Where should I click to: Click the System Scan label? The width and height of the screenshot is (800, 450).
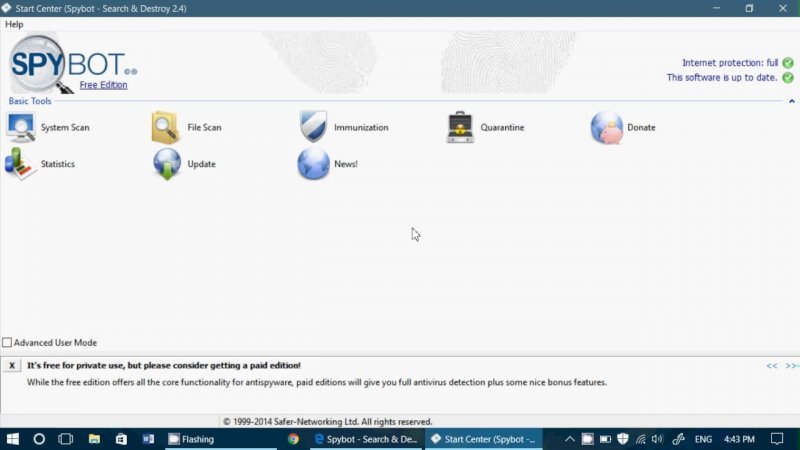[65, 128]
